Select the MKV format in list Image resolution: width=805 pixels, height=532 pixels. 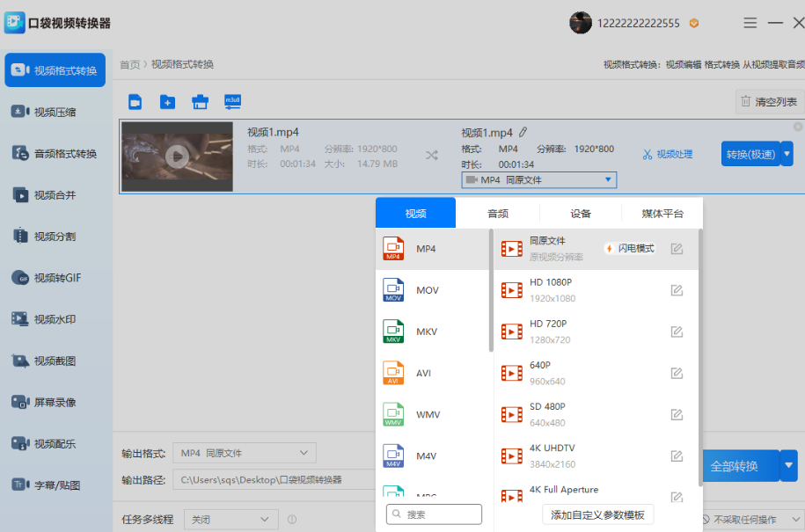coord(427,332)
